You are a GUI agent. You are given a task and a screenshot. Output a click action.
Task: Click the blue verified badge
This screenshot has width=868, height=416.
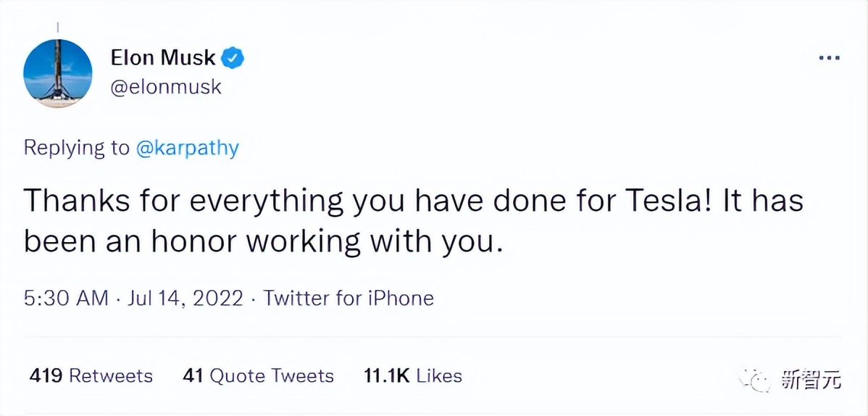[233, 58]
